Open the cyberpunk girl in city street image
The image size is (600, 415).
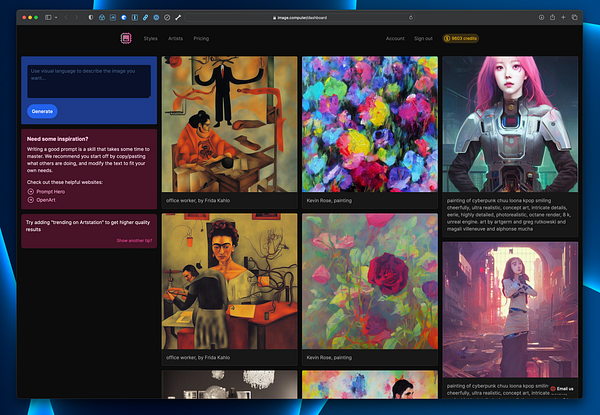pos(510,309)
